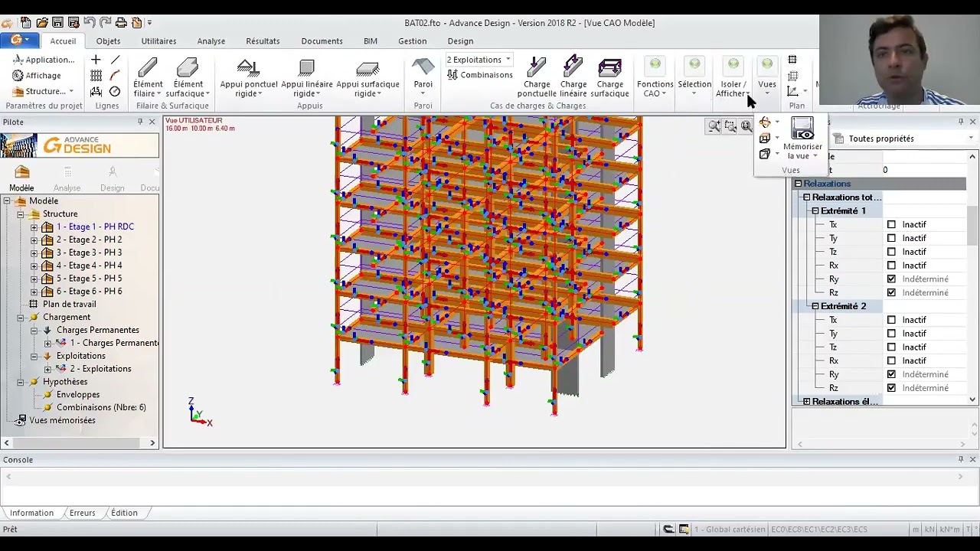Click the arc tool in Lignes group
Image resolution: width=980 pixels, height=551 pixels.
pos(115,75)
